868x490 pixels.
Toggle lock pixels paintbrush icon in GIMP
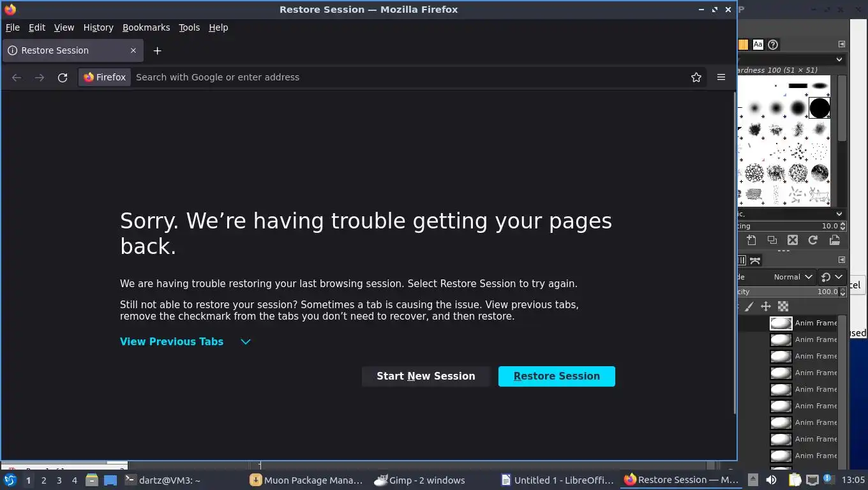pyautogui.click(x=749, y=307)
